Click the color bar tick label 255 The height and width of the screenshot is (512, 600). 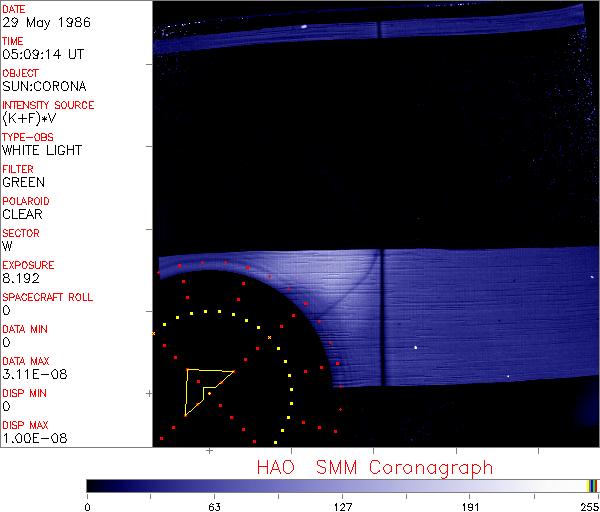click(x=590, y=504)
